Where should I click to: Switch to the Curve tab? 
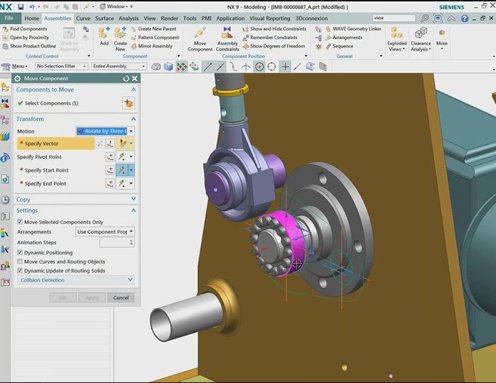(x=83, y=18)
